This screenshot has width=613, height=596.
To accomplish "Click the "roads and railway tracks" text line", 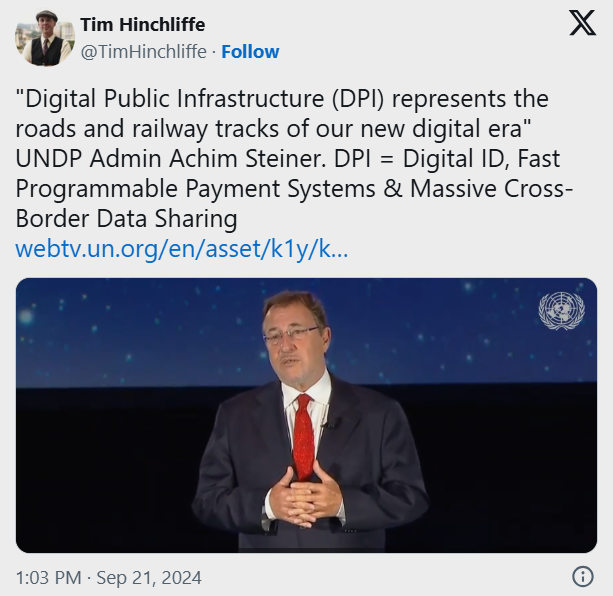I will [274, 128].
